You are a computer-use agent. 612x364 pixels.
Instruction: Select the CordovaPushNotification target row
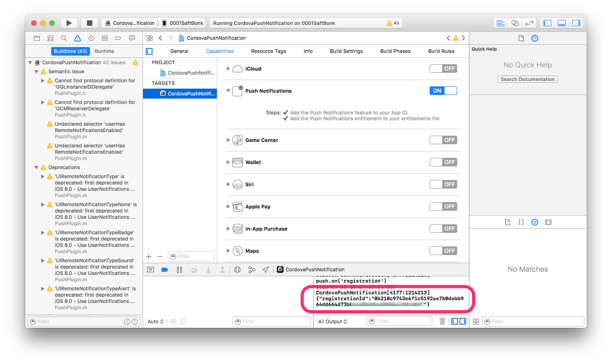pyautogui.click(x=180, y=94)
